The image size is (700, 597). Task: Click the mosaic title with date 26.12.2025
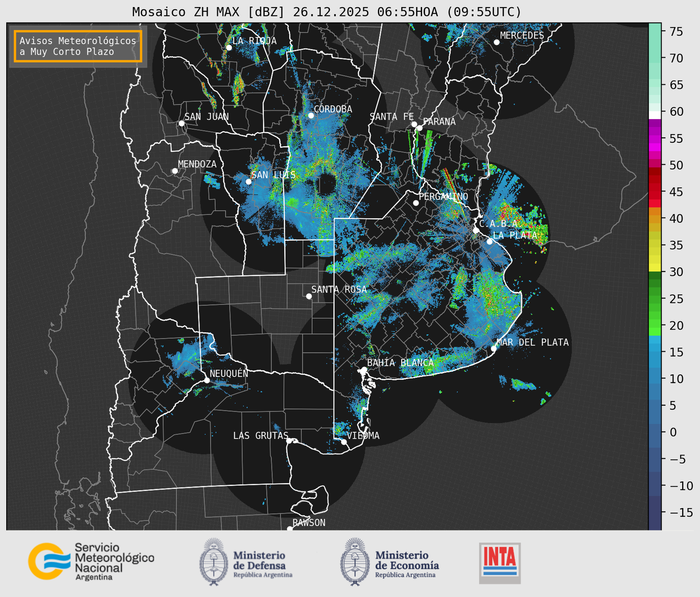pos(327,12)
